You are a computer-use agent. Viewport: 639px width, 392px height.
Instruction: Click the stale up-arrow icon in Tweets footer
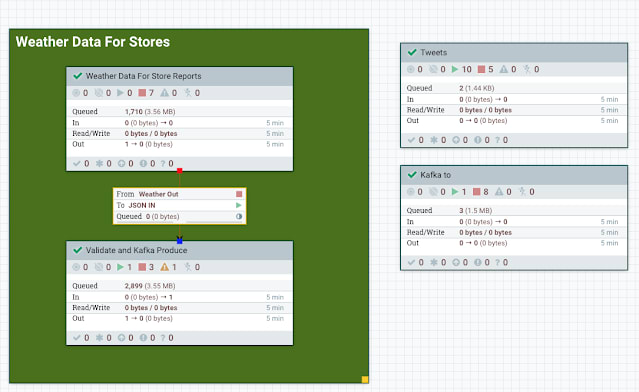[x=456, y=140]
